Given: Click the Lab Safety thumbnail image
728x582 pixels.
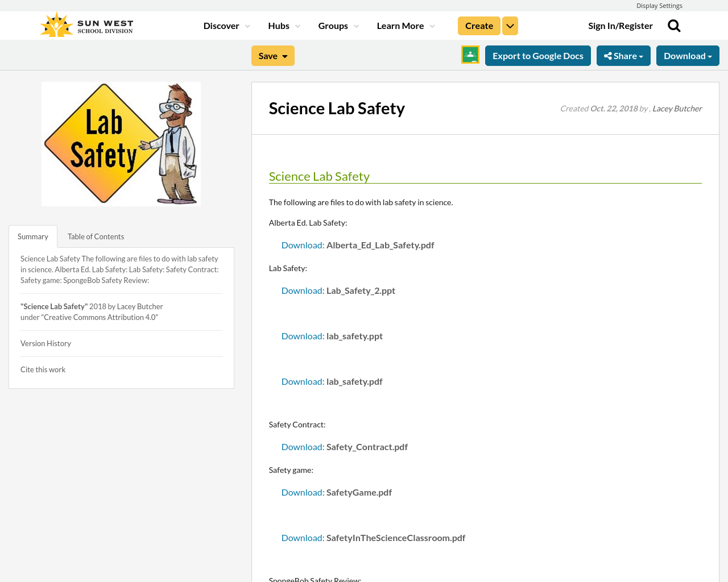Looking at the screenshot, I should coord(121,144).
